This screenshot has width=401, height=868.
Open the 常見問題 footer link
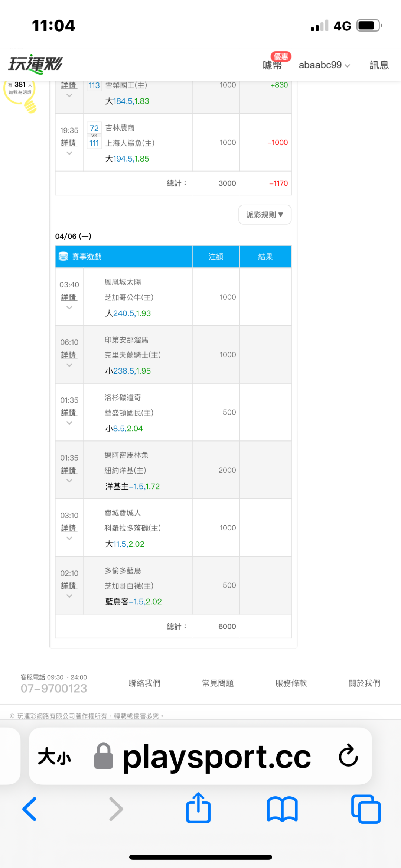[218, 683]
